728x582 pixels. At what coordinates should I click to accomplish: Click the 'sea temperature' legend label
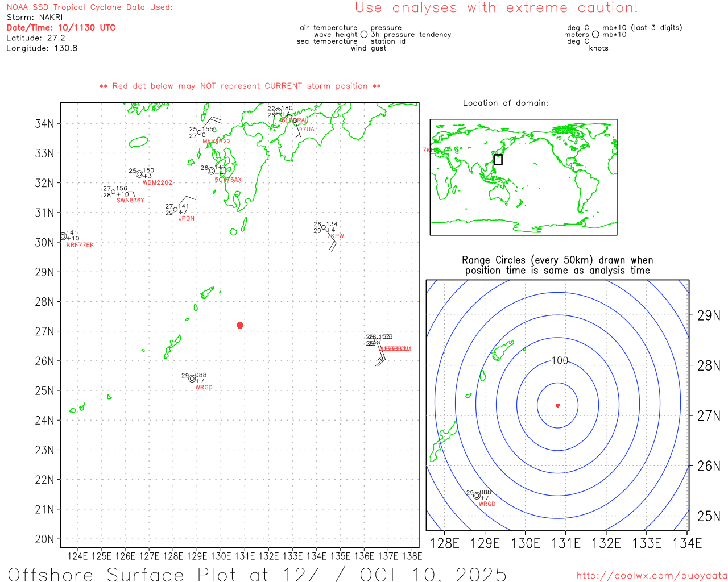(x=327, y=41)
